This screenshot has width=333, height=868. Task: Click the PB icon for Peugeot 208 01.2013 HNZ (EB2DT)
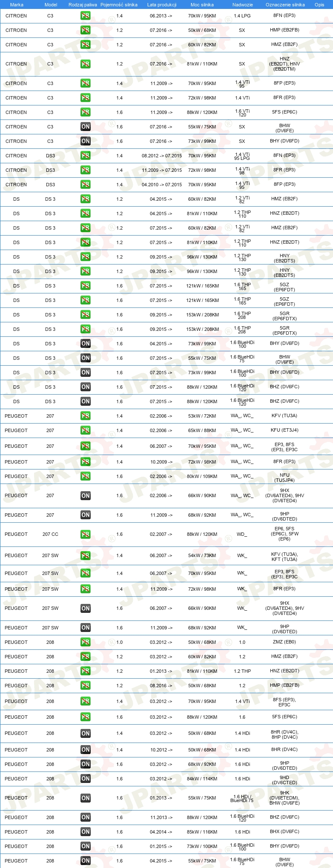pos(85,671)
